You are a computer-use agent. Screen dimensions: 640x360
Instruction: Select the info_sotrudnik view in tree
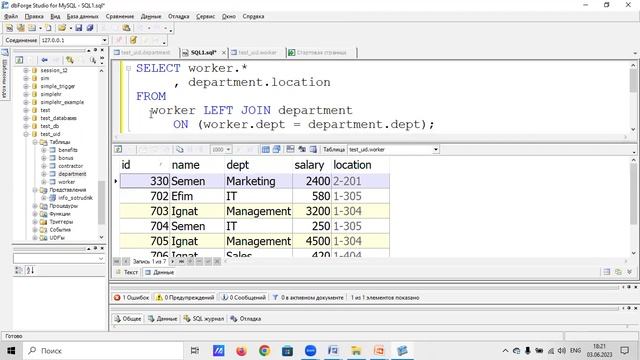75,198
